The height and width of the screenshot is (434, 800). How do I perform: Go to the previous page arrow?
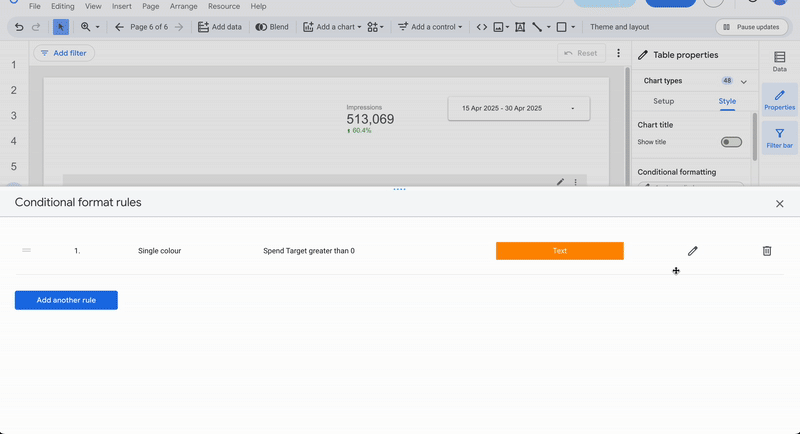tap(119, 27)
